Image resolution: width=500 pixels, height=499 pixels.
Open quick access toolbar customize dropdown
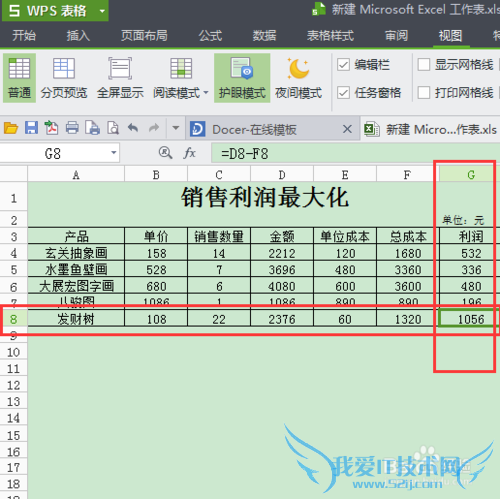click(176, 128)
